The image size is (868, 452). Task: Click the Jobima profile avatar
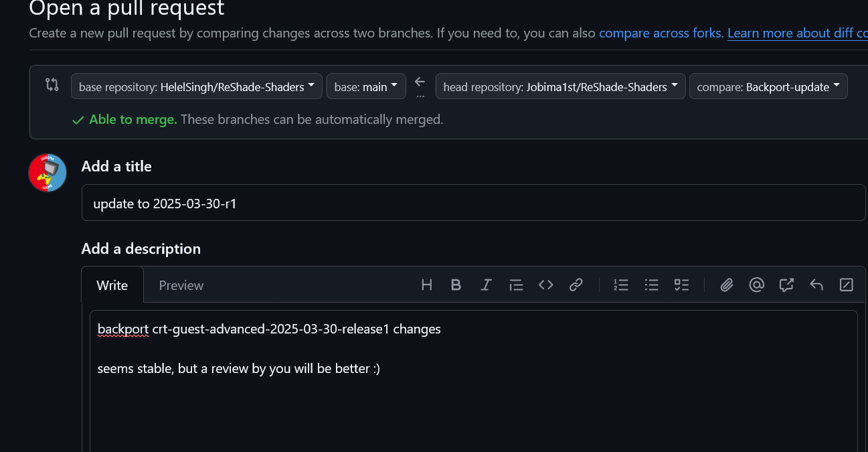pyautogui.click(x=48, y=173)
